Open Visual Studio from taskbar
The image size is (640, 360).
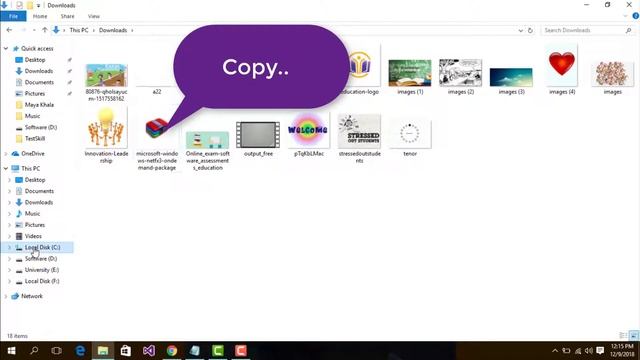[x=149, y=351]
